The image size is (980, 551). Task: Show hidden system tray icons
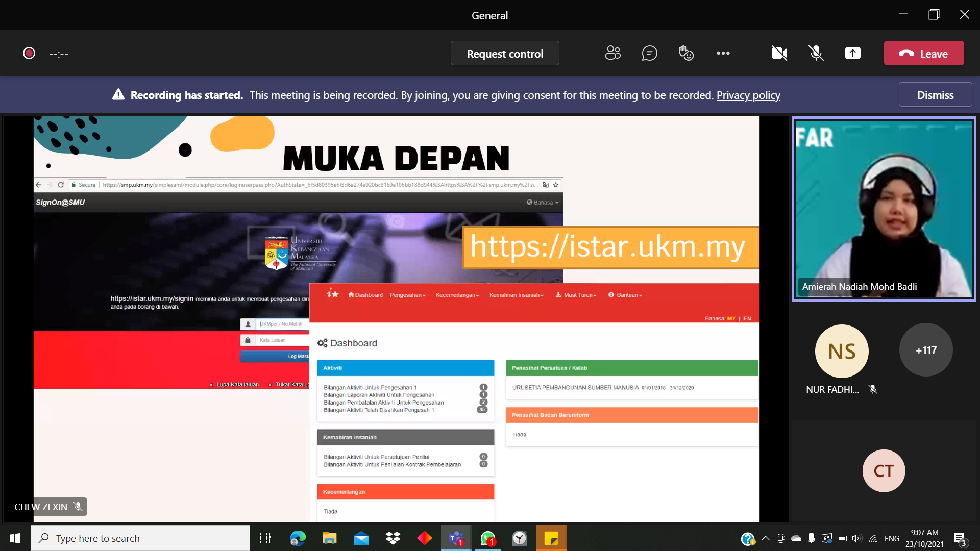[765, 538]
